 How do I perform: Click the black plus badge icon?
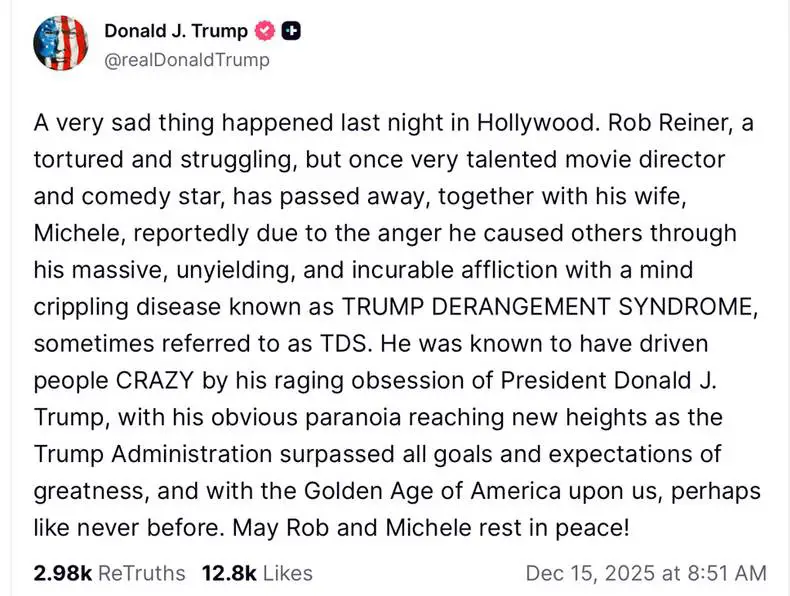(x=291, y=31)
